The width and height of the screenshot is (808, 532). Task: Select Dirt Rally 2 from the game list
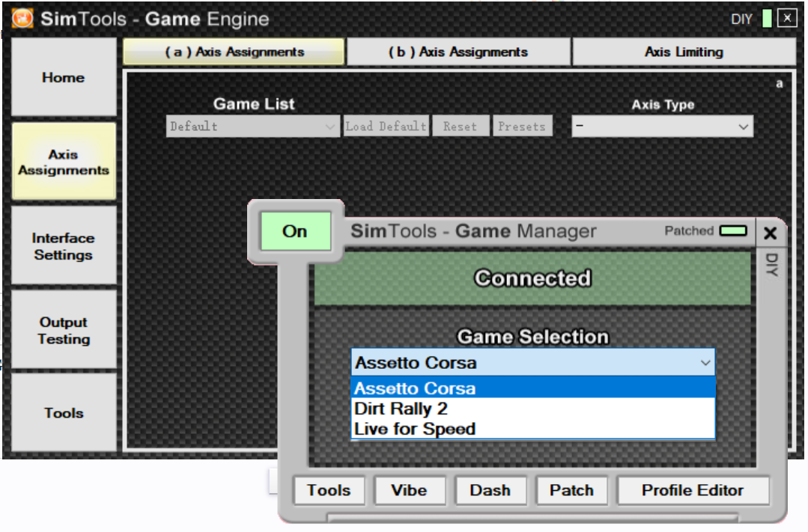533,409
